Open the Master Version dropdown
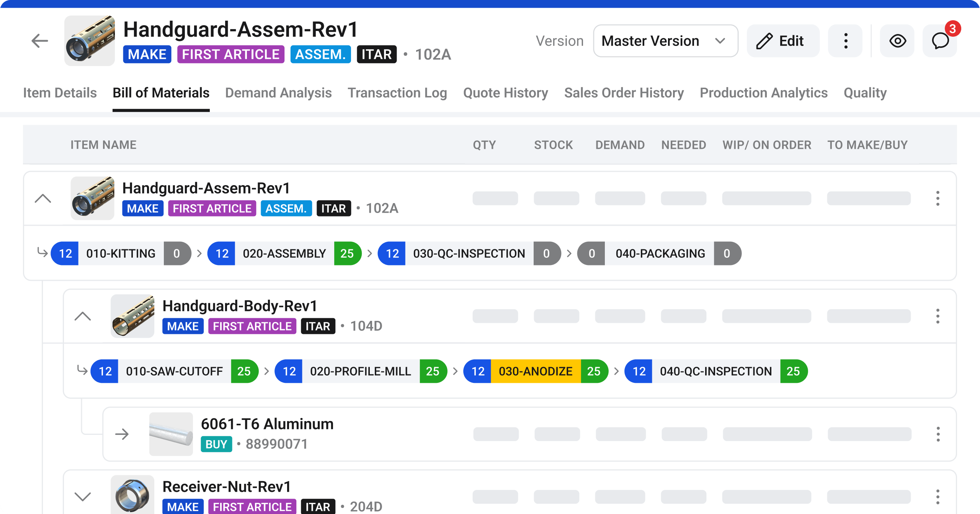 pyautogui.click(x=666, y=41)
